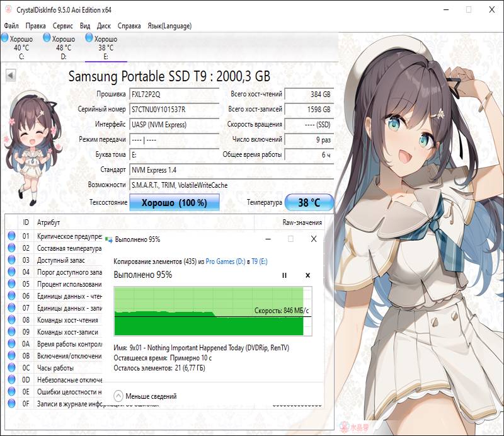Collapse details with Меньше сведений chevron
The height and width of the screenshot is (436, 504).
(x=118, y=396)
